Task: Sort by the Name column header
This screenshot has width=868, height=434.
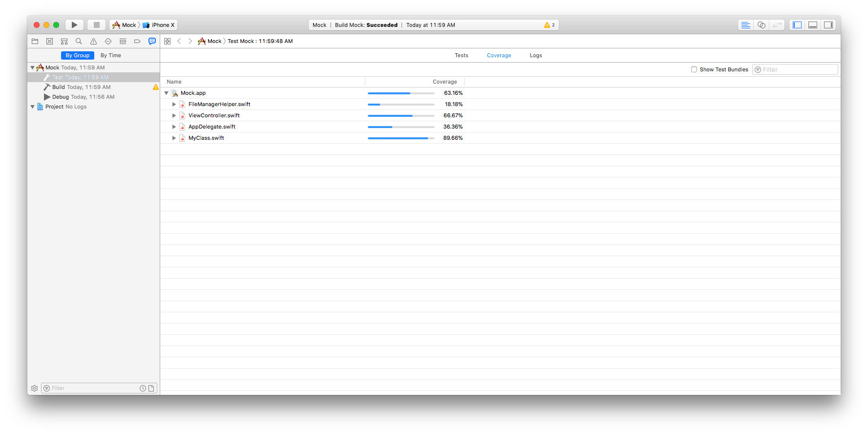Action: 263,82
